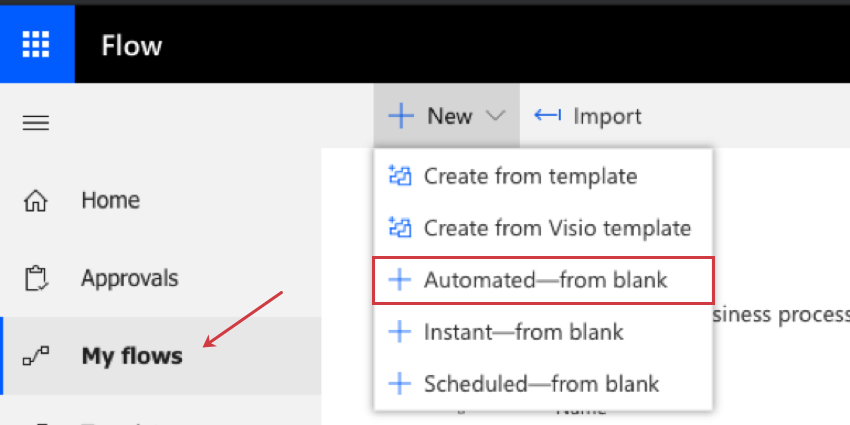Viewport: 850px width, 425px height.
Task: Click the plus icon beside Scheduled
Action: pos(400,383)
